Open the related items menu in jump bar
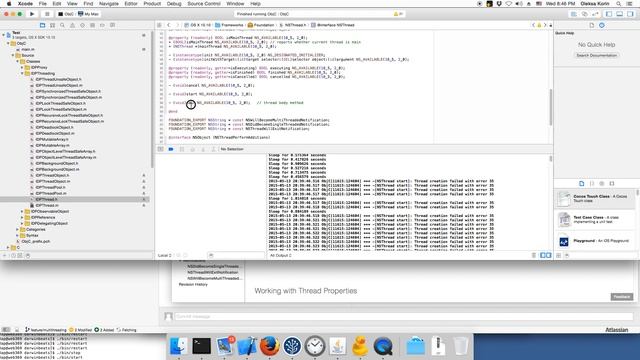Image resolution: width=640 pixels, height=360 pixels. coord(160,25)
